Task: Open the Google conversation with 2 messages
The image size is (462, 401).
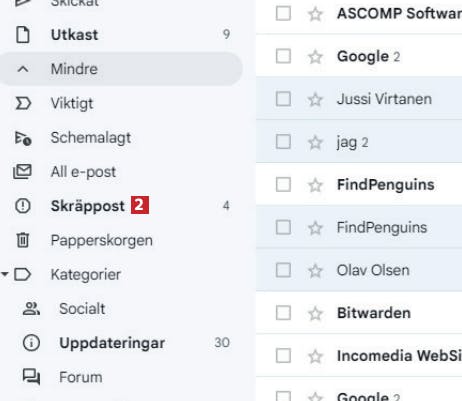Action: [359, 56]
